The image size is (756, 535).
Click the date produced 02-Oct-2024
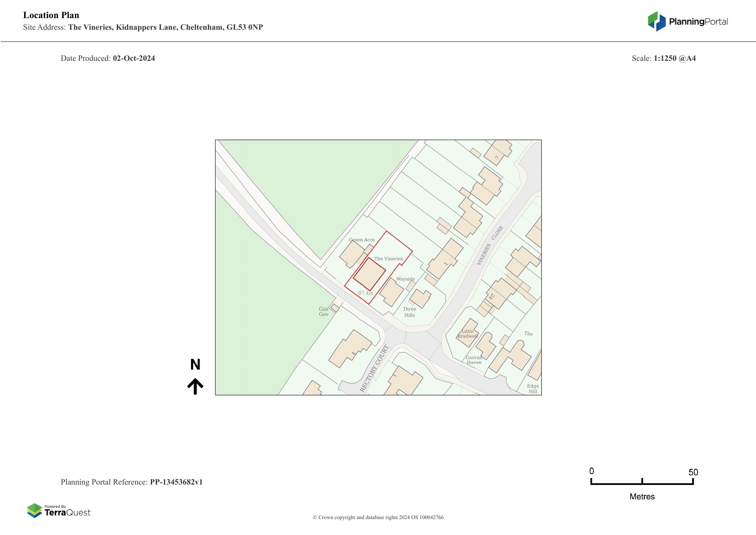tap(134, 58)
